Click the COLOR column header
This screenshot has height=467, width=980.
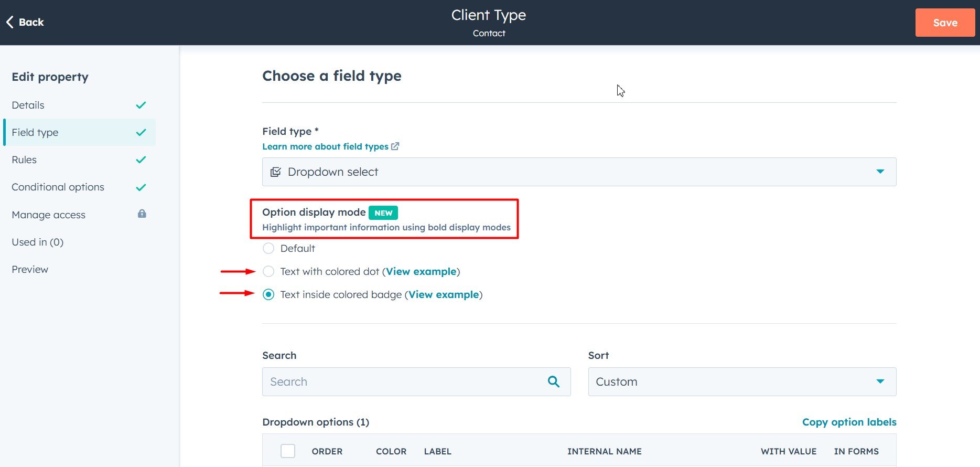pyautogui.click(x=391, y=451)
